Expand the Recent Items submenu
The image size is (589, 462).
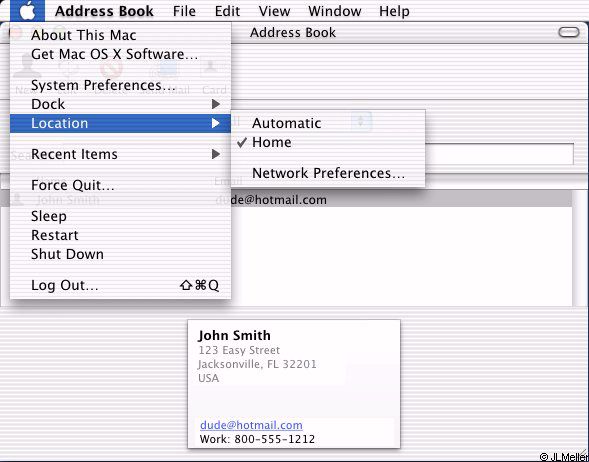(120, 154)
